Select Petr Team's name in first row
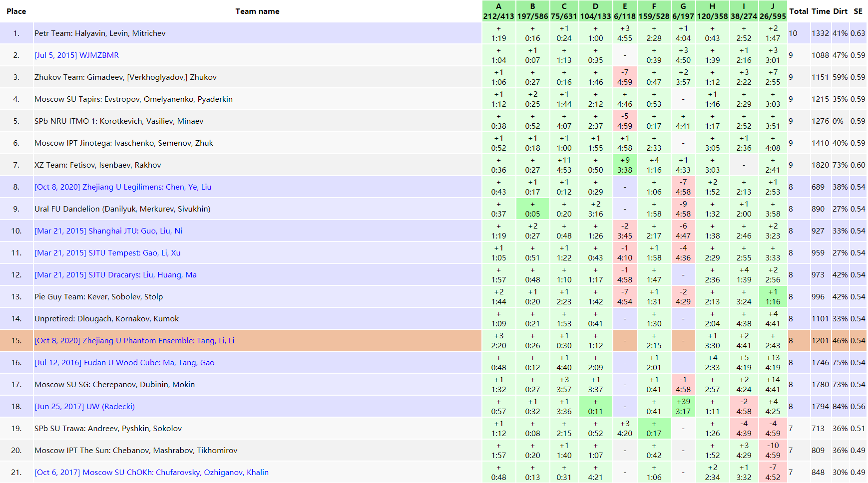 click(100, 33)
